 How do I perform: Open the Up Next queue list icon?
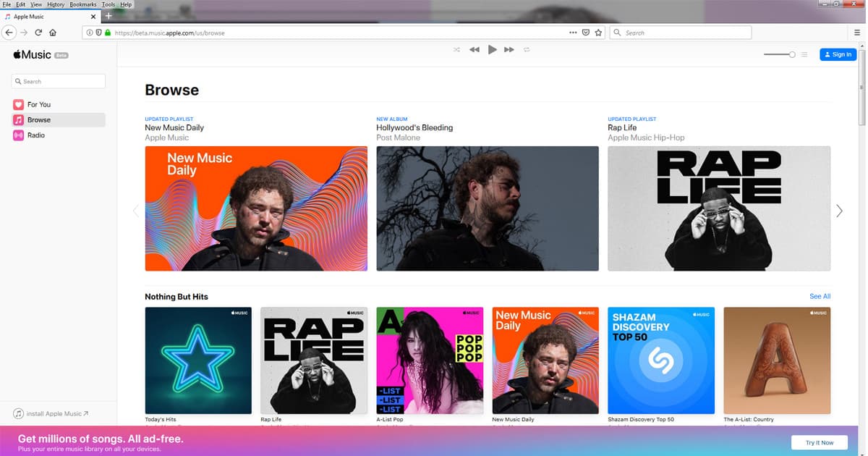[804, 54]
